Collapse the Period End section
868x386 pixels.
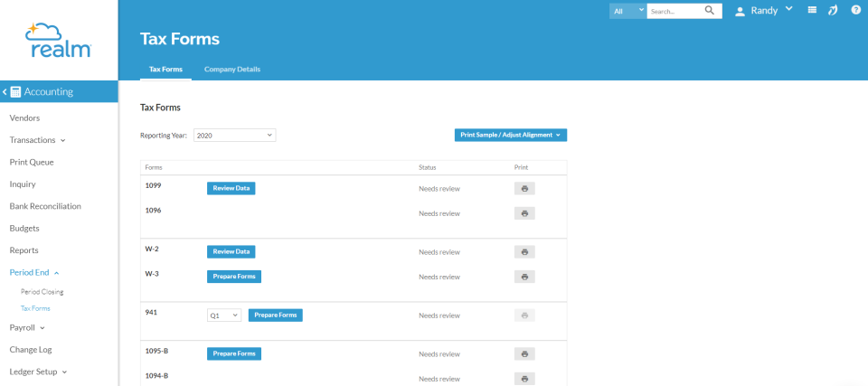click(34, 272)
